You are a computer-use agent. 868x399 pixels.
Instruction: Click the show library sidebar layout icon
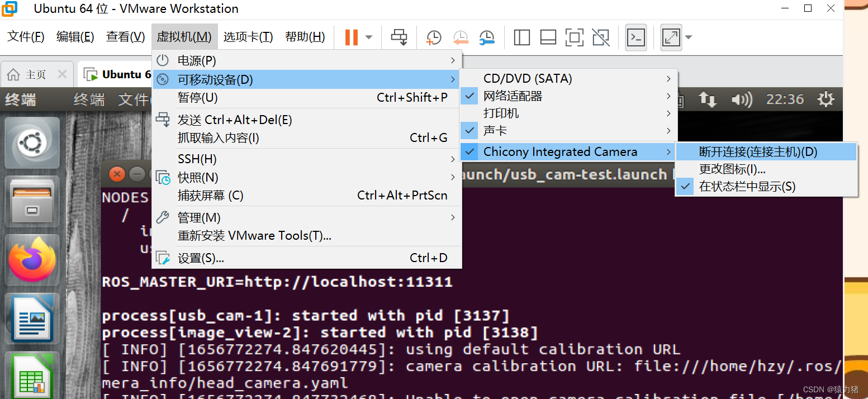point(521,37)
